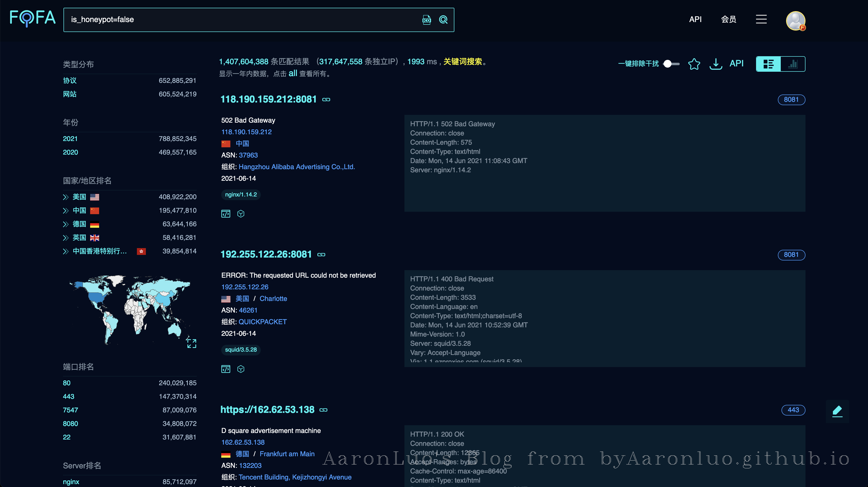Screen dimensions: 868x487
Task: Expand 德国 country ranking entry
Action: click(x=66, y=224)
